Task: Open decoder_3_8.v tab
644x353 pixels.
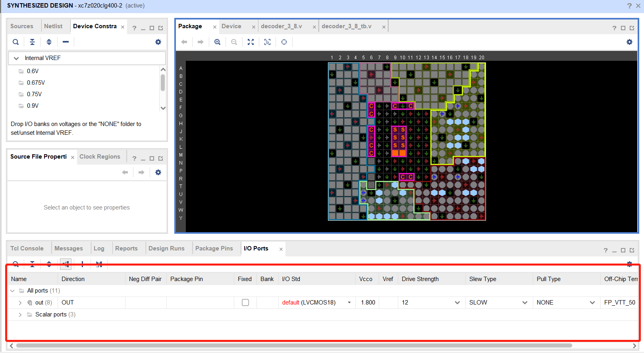Action: coord(282,26)
